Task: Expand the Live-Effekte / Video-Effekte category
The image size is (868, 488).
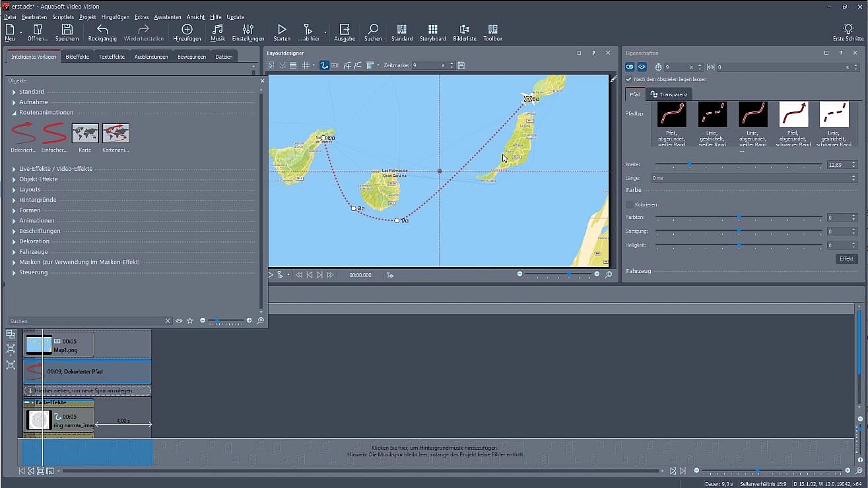Action: point(55,169)
